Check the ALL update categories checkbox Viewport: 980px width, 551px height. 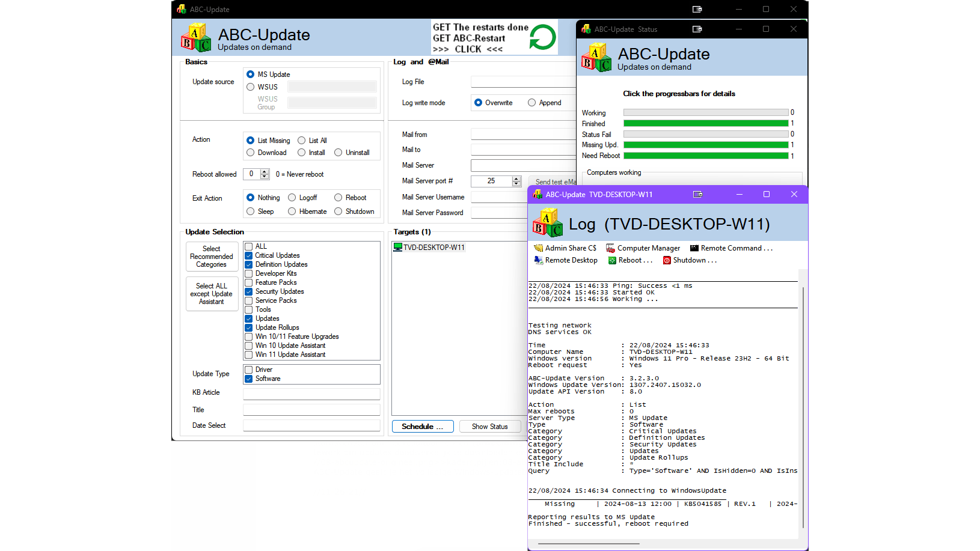pos(249,246)
